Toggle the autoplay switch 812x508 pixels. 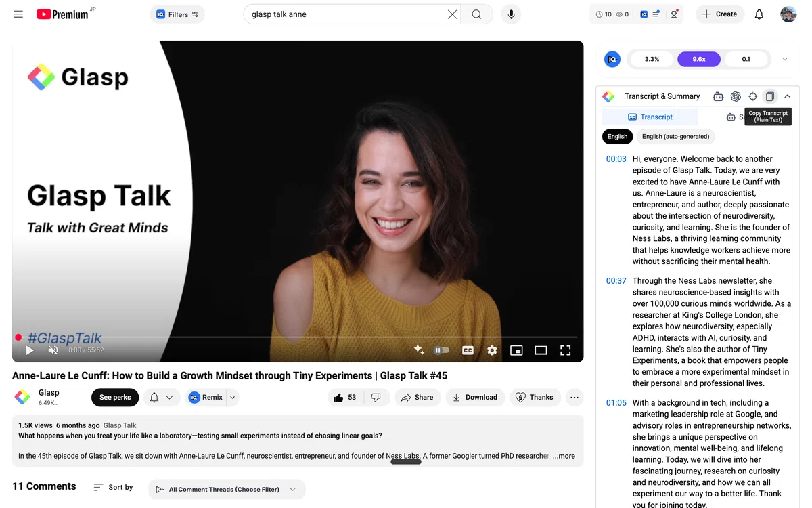441,350
